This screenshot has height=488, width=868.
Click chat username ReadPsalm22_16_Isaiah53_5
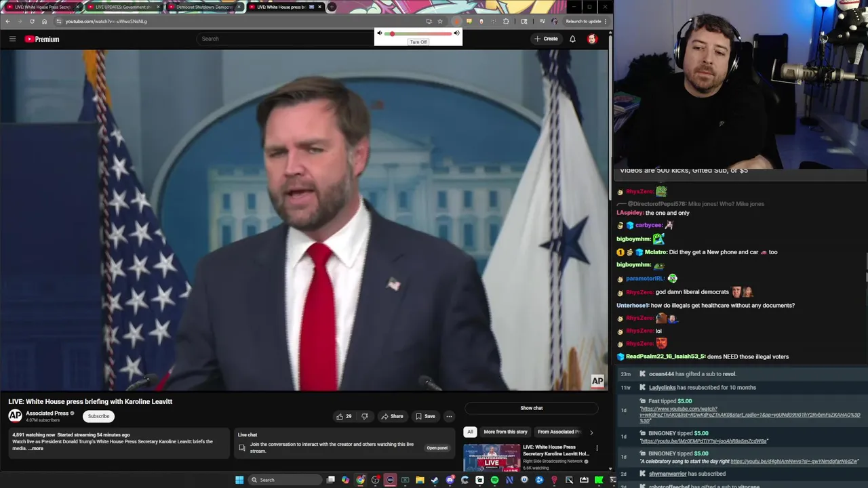[665, 357]
